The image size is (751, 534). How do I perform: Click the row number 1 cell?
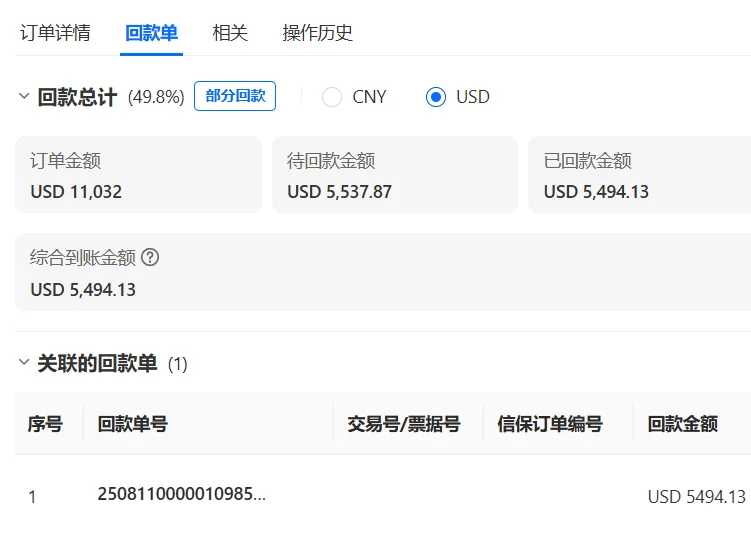tap(32, 497)
